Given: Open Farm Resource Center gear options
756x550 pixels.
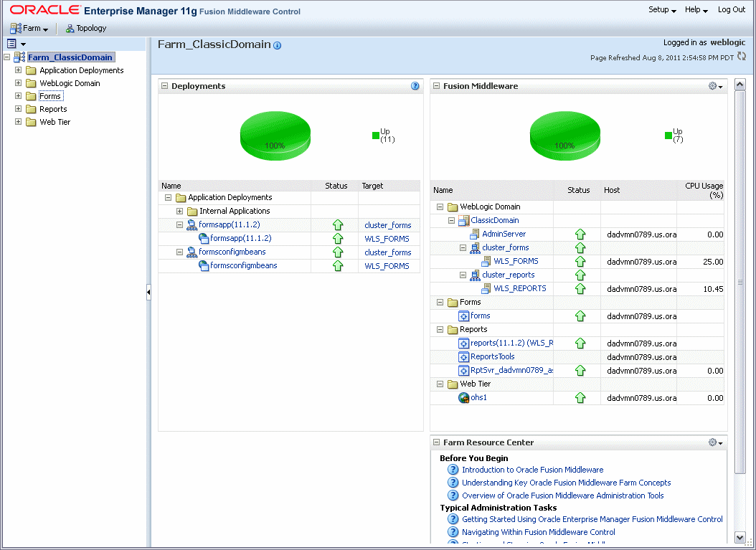Looking at the screenshot, I should tap(716, 442).
